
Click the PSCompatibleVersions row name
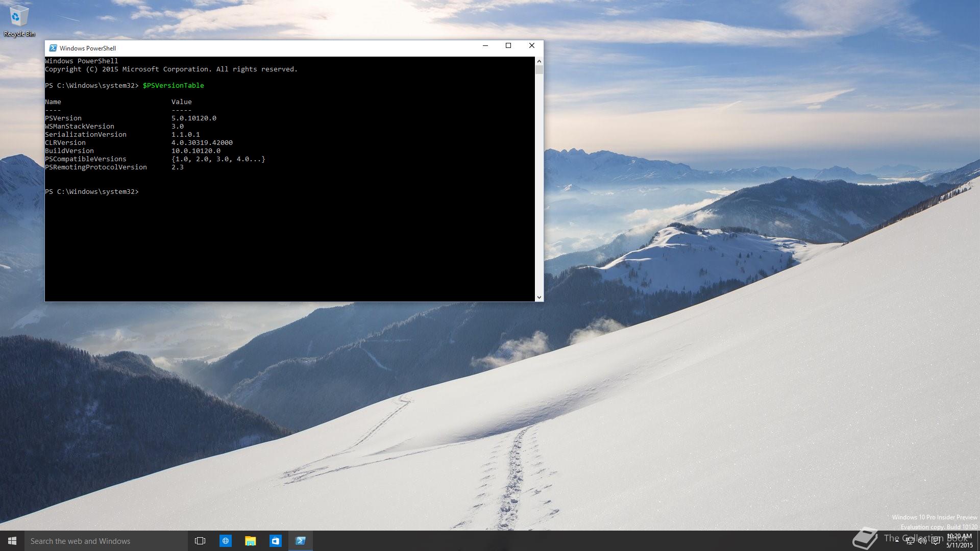86,159
